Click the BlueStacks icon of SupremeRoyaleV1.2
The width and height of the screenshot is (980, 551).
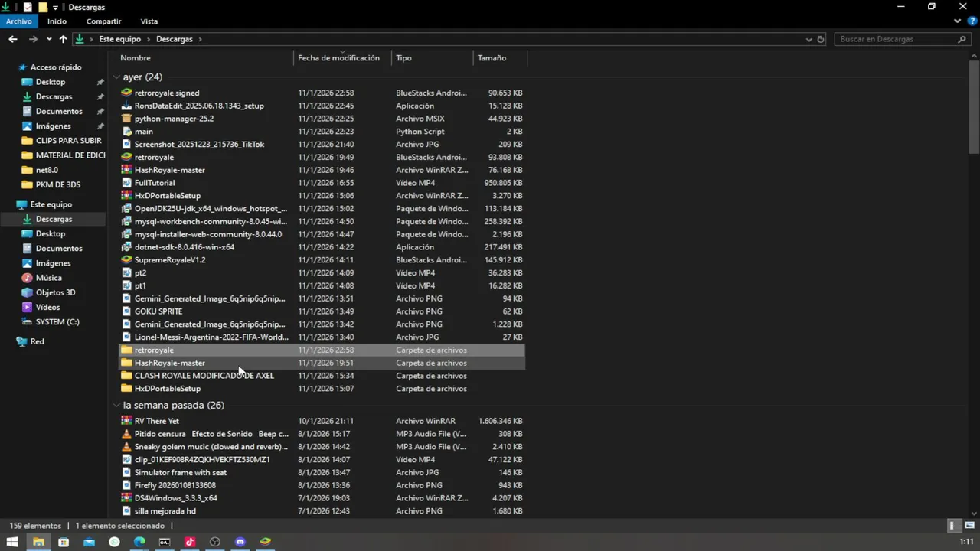tap(127, 260)
